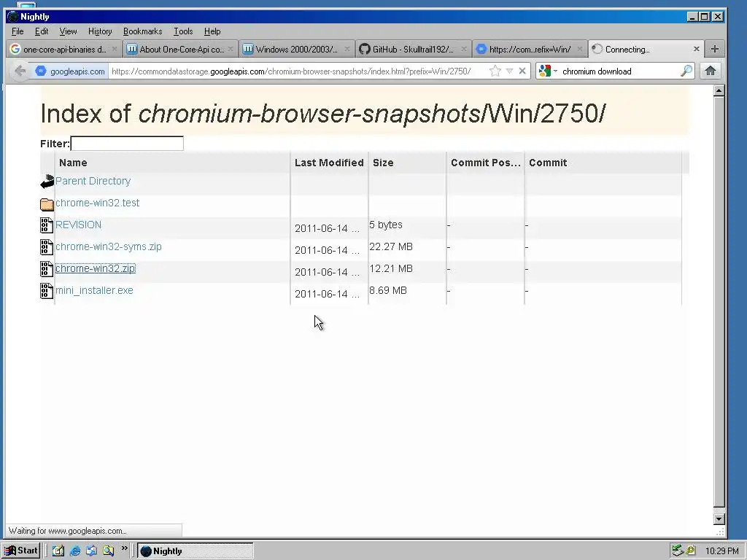Close the GitHub Skulltrail192 tab
The width and height of the screenshot is (747, 560).
pyautogui.click(x=463, y=49)
